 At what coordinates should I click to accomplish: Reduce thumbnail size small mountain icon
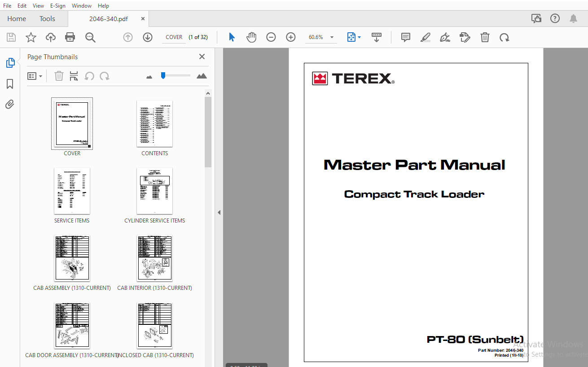point(149,77)
